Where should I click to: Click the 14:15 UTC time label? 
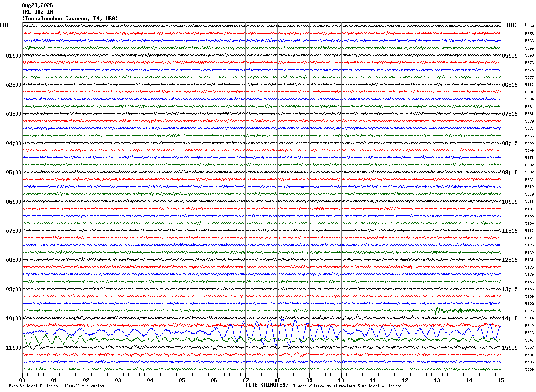pyautogui.click(x=510, y=319)
